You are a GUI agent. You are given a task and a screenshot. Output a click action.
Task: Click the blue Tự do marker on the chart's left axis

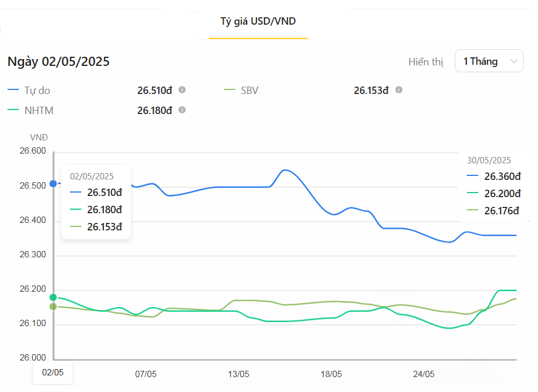coord(53,183)
